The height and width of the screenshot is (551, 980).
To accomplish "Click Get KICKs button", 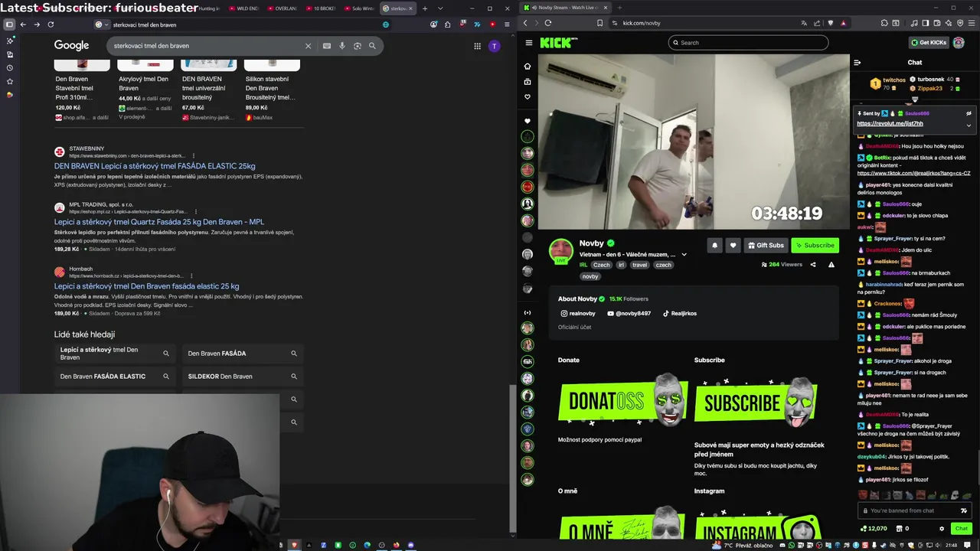I will [929, 43].
